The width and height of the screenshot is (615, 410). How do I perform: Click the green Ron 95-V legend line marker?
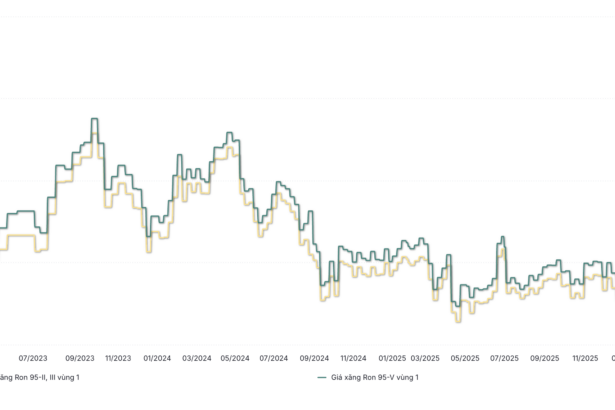click(321, 377)
